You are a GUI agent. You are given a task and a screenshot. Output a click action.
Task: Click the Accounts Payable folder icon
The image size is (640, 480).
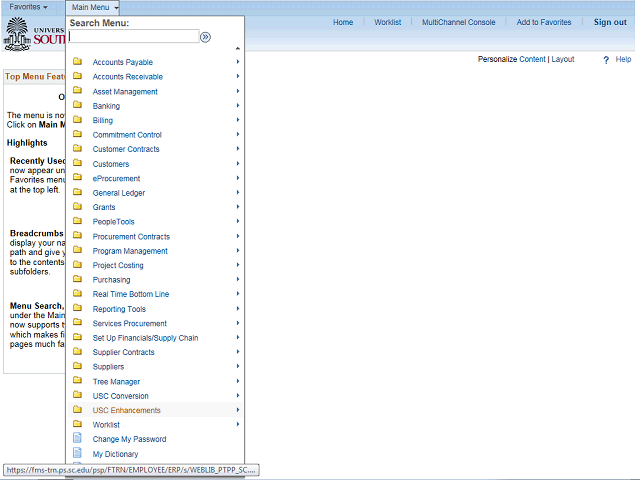[78, 62]
